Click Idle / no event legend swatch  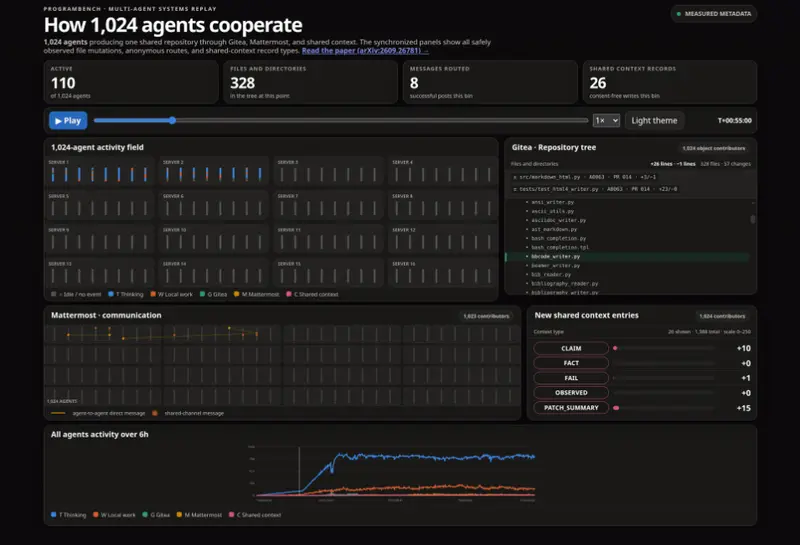[x=54, y=294]
